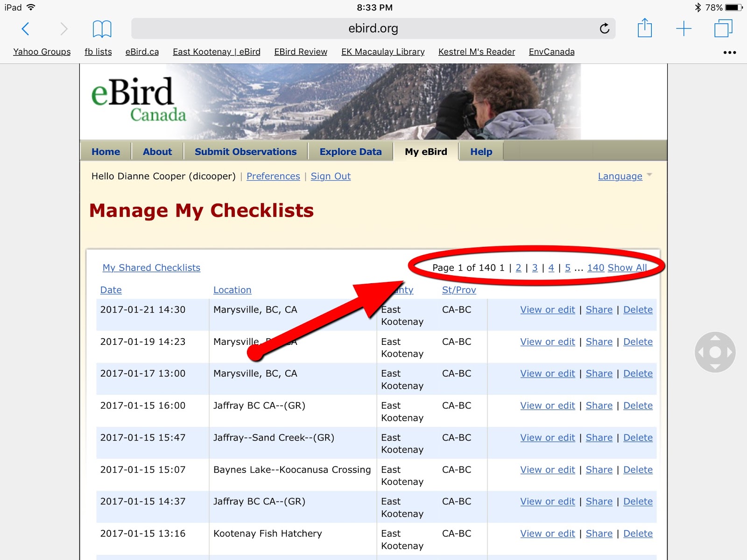Open the About tab

157,152
